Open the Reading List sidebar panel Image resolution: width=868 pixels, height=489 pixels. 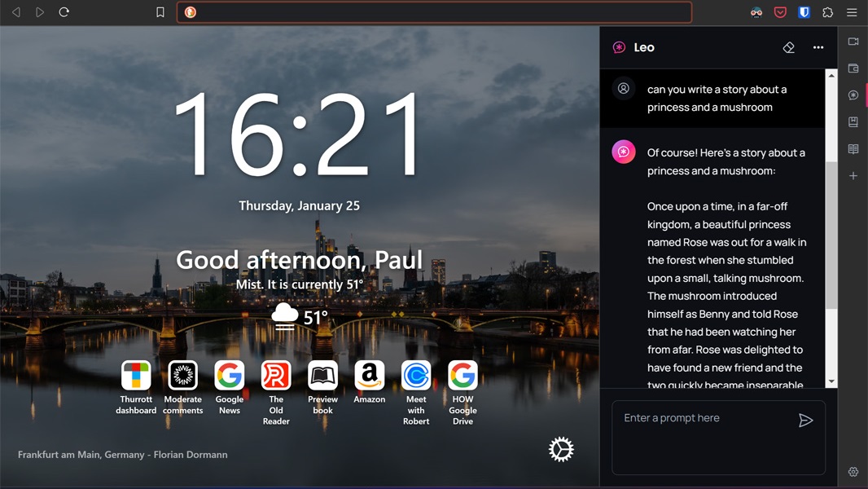click(x=853, y=149)
